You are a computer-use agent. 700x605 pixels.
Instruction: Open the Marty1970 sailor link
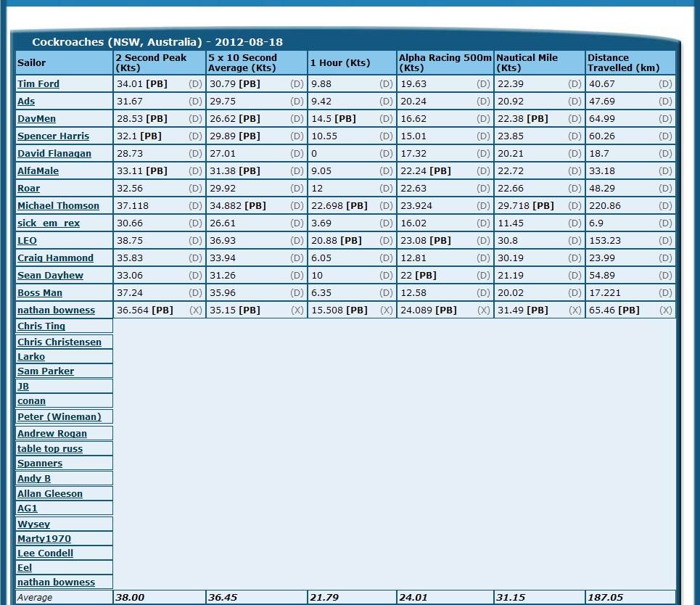pyautogui.click(x=44, y=539)
